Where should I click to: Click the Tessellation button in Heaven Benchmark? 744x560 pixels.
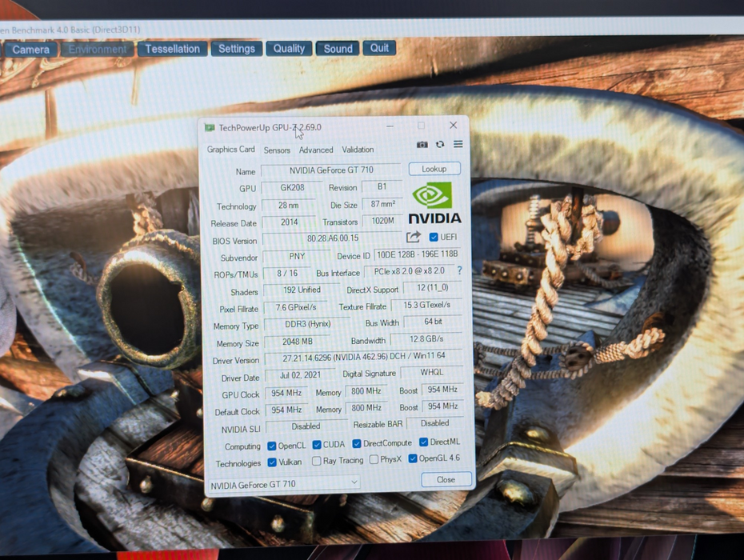tap(173, 49)
